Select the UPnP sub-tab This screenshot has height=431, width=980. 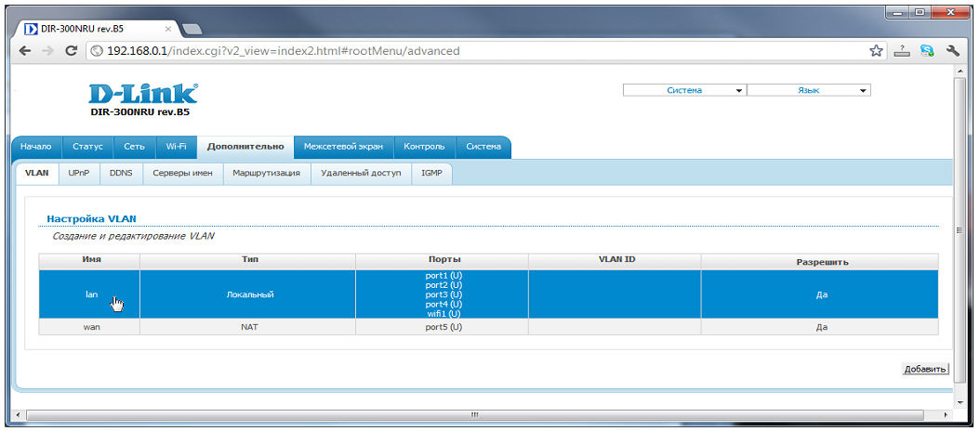coord(78,173)
